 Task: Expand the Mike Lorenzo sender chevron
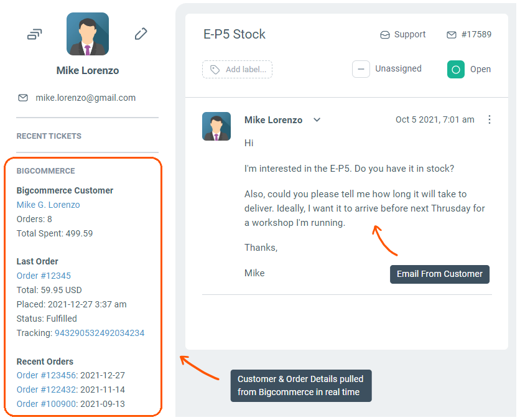317,120
